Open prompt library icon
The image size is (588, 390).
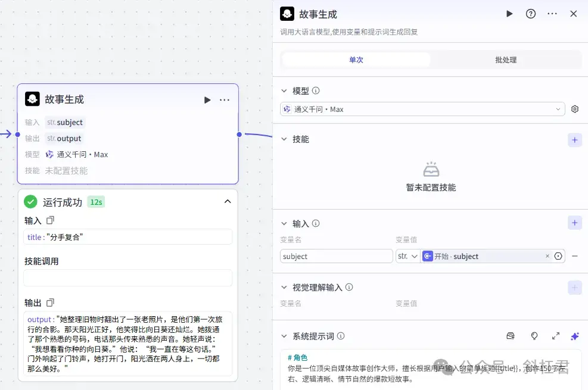click(511, 336)
